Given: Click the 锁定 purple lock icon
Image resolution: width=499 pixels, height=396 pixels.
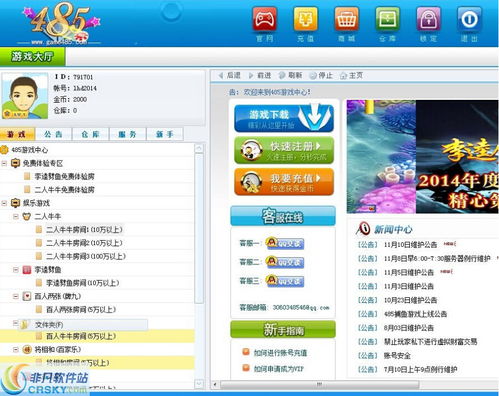Looking at the screenshot, I should click(x=429, y=19).
